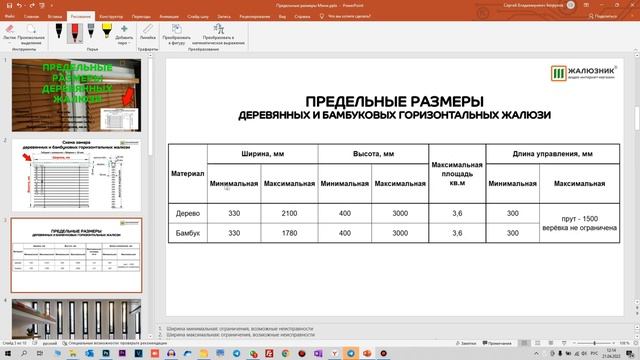
Task: Switch to the Анимация tab
Action: [169, 16]
